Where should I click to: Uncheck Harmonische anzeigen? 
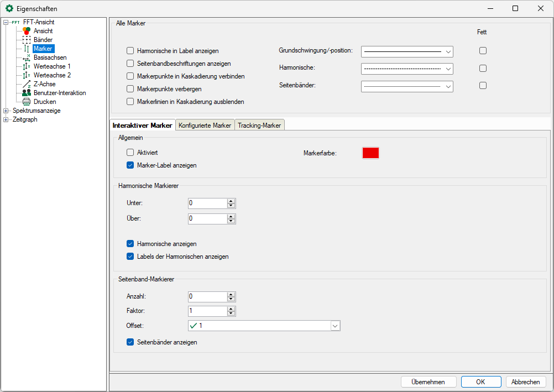click(x=130, y=243)
